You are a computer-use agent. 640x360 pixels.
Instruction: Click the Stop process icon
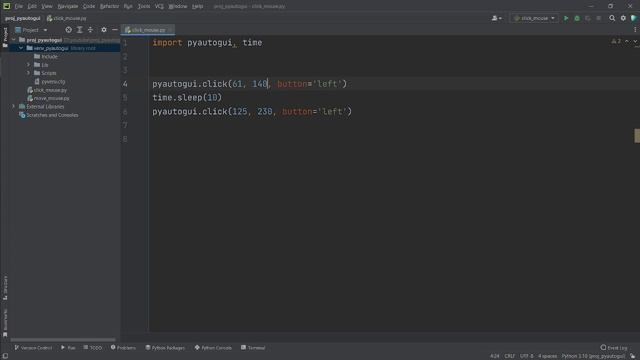click(x=598, y=18)
